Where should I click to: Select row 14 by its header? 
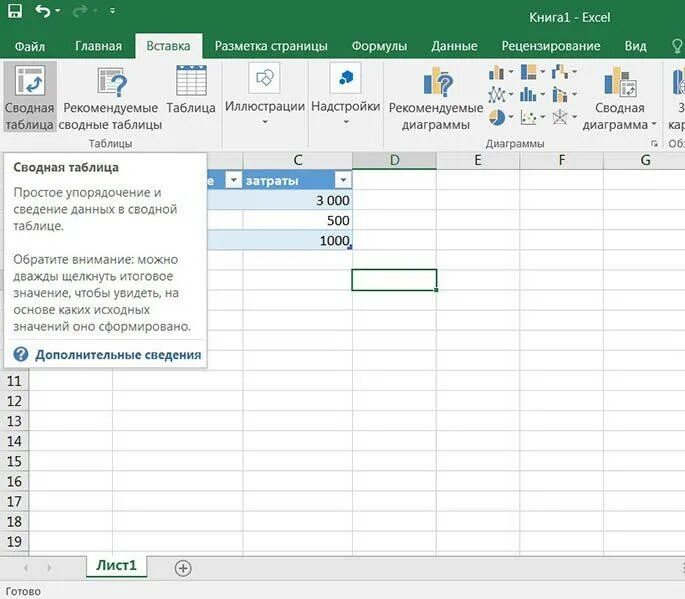click(x=14, y=441)
